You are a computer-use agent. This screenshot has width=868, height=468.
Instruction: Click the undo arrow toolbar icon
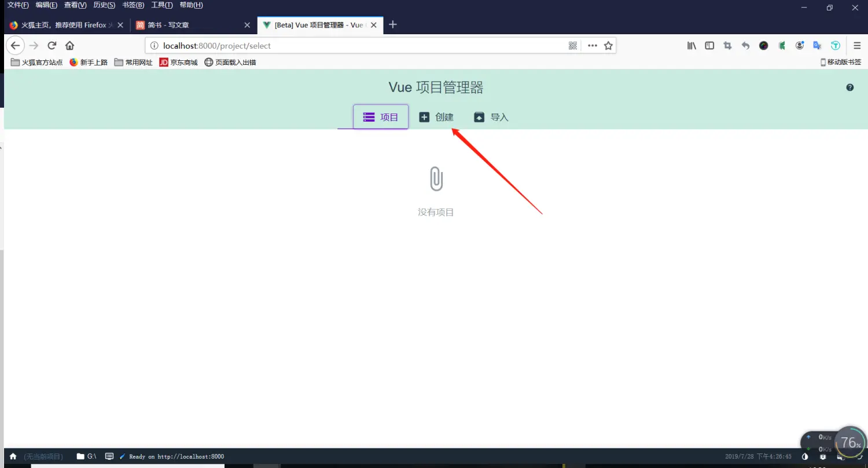745,46
